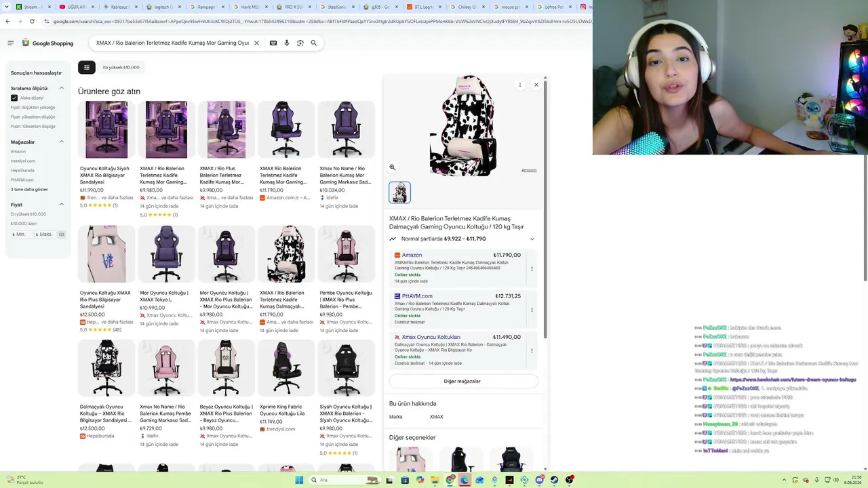Screen dimensions: 868x488
Task: Sort by 'Fiyat: yüksekten düşüğe'
Action: point(33,117)
